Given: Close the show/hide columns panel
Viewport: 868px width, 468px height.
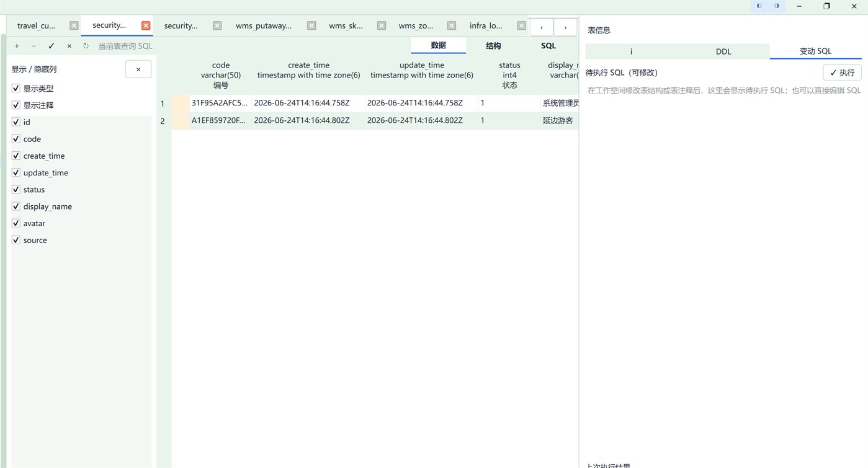Looking at the screenshot, I should (138, 69).
